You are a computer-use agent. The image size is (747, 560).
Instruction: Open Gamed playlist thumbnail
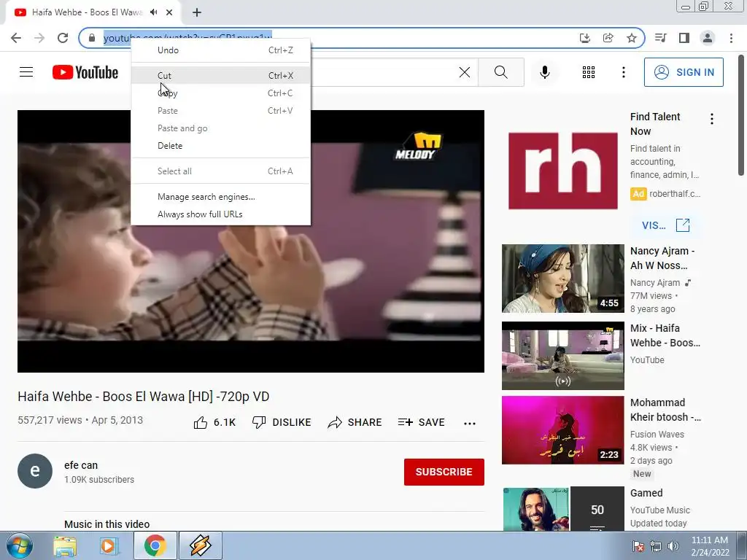click(562, 508)
